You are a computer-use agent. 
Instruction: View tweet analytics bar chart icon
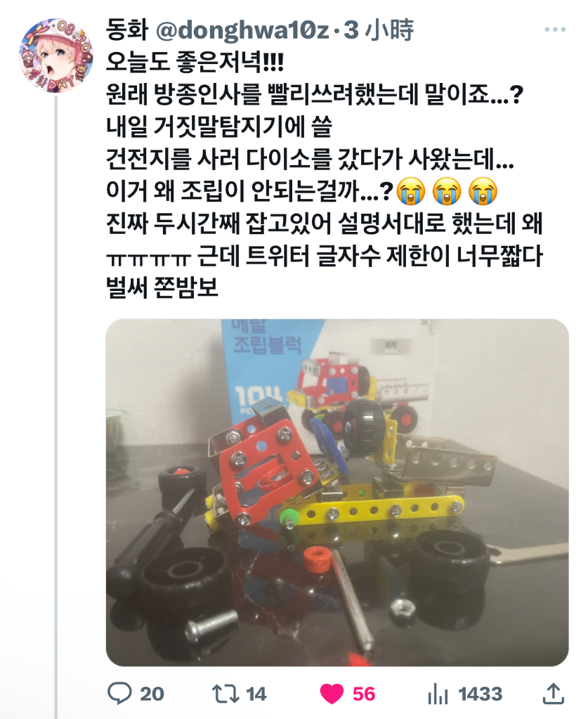pos(438,694)
